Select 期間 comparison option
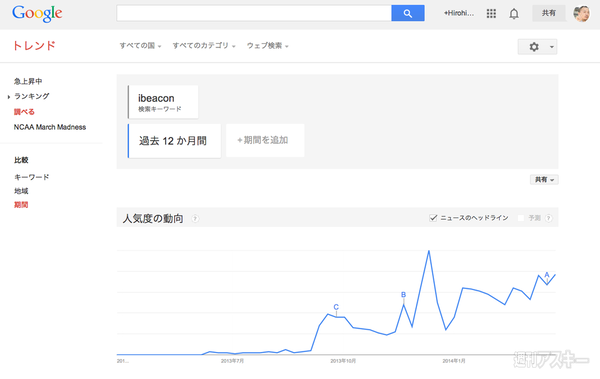 pos(21,204)
